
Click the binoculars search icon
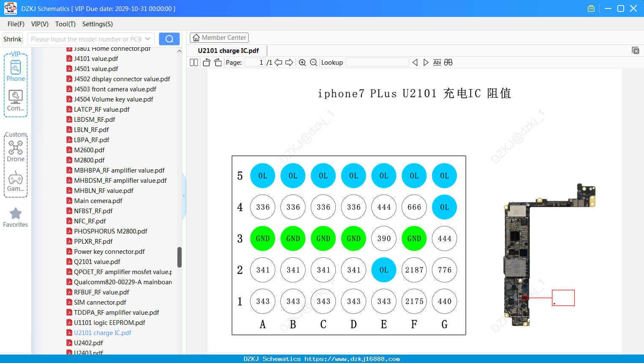pyautogui.click(x=448, y=63)
